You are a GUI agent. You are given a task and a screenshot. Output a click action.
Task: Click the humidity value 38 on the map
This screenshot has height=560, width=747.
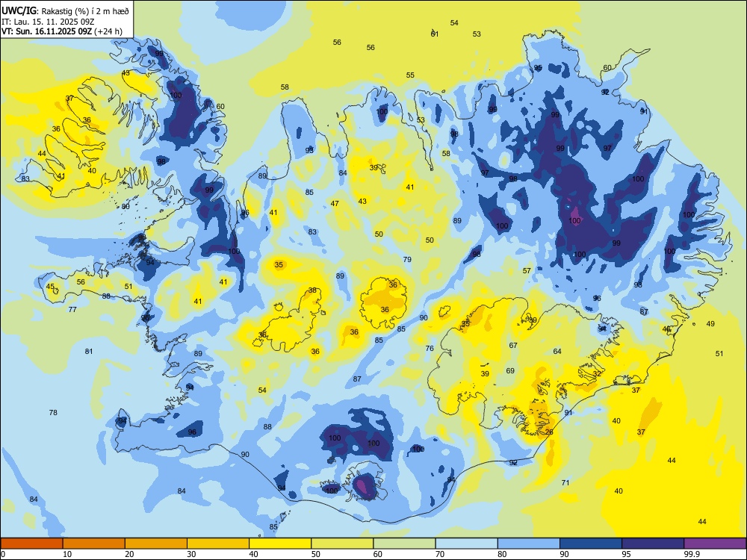[x=312, y=290]
